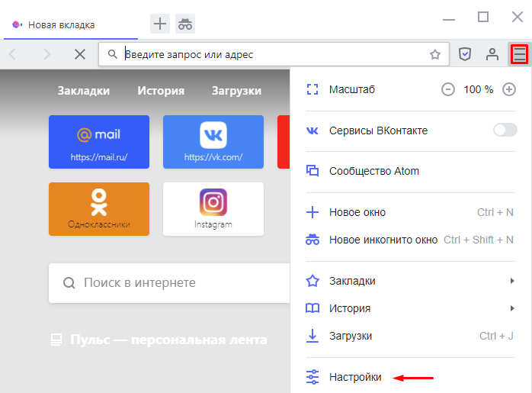Open История link on new tab page

pos(161,91)
